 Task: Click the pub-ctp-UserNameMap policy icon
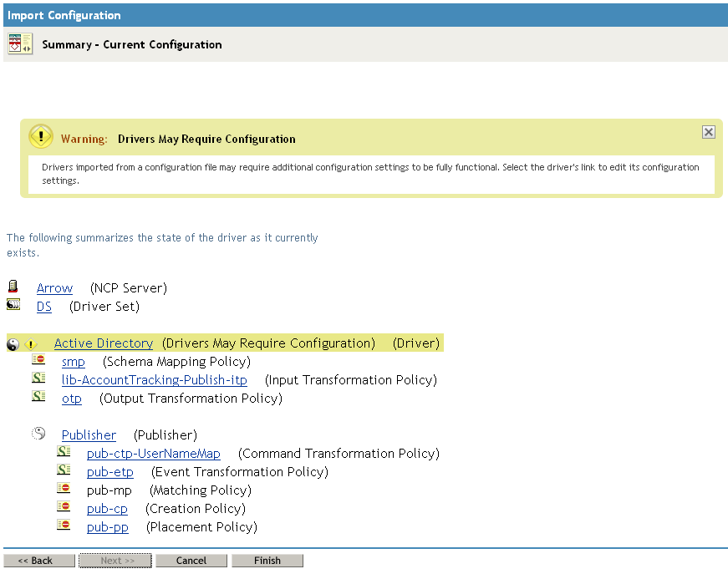64,453
